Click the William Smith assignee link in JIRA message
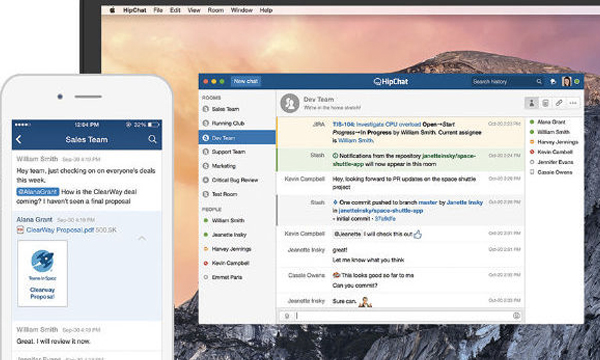This screenshot has height=360, width=600. coord(355,140)
